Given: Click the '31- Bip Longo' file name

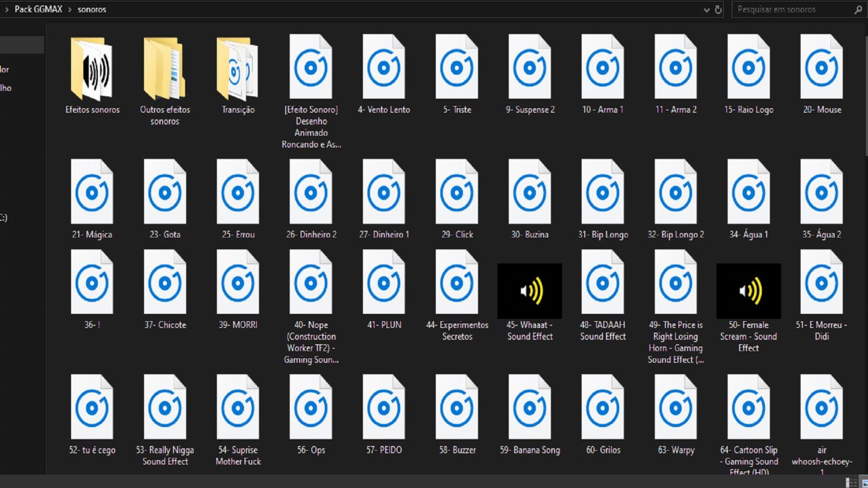Looking at the screenshot, I should coord(603,234).
